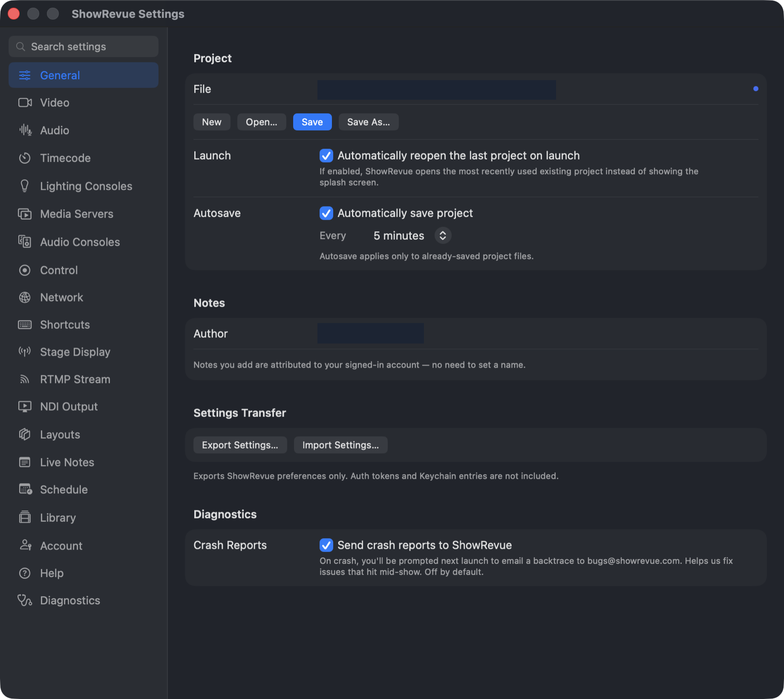Open Control settings
The height and width of the screenshot is (699, 784).
[83, 270]
